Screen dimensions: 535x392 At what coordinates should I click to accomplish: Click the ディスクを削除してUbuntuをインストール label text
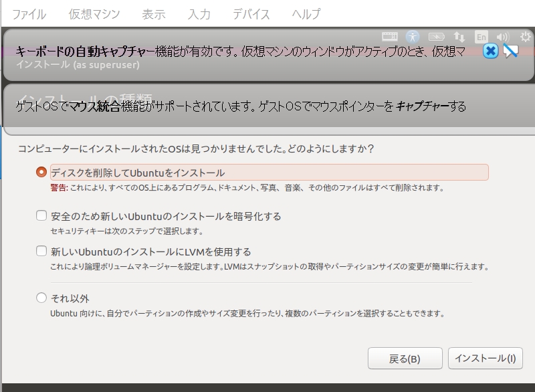[138, 173]
